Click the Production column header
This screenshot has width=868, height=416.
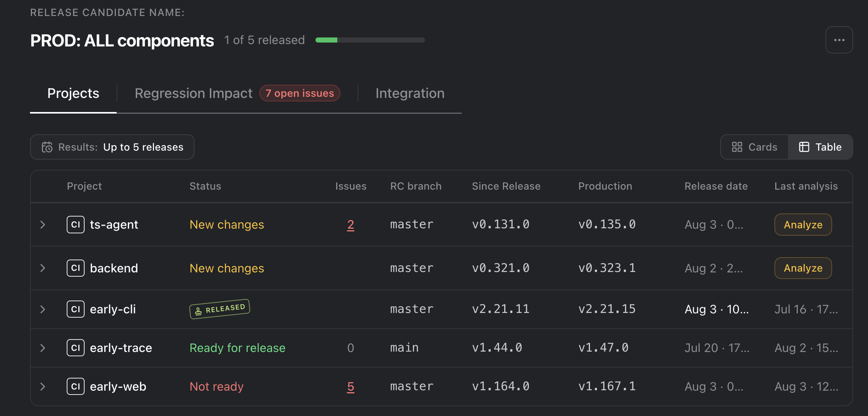click(605, 186)
